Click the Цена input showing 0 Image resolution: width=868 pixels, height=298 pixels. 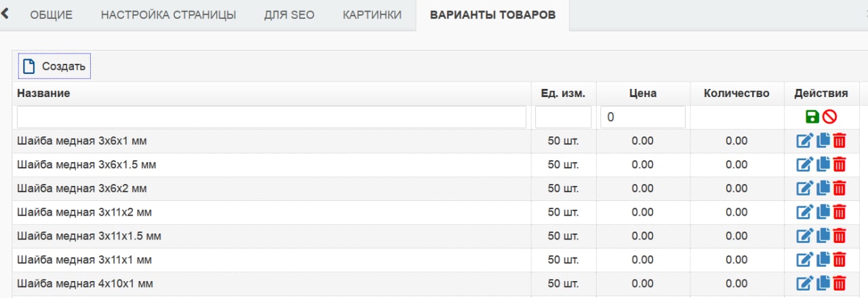[643, 117]
